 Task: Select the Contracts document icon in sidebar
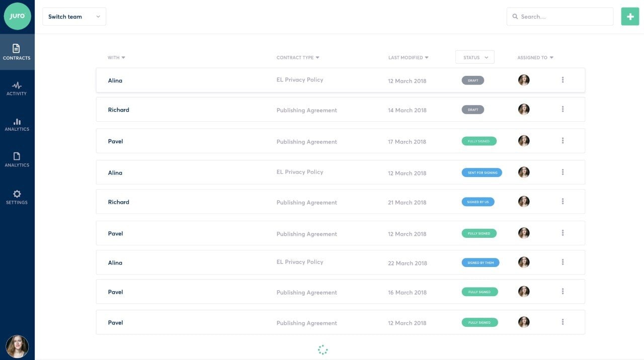17,49
